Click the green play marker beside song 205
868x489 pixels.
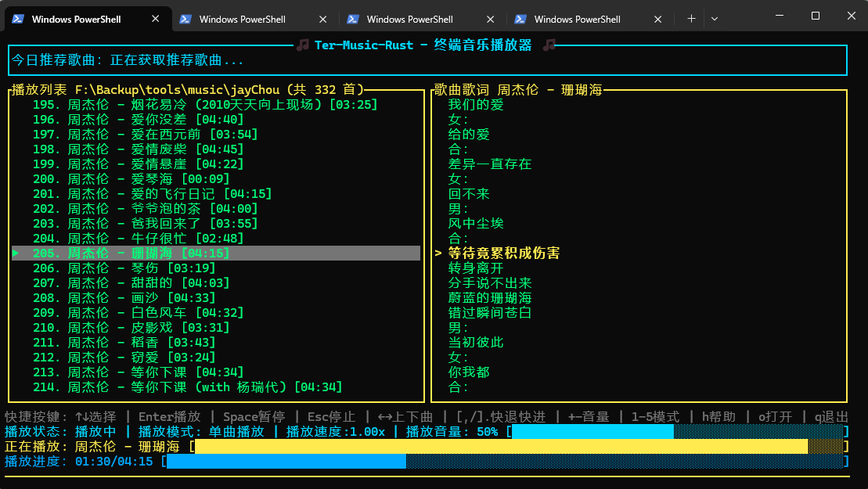tap(16, 253)
